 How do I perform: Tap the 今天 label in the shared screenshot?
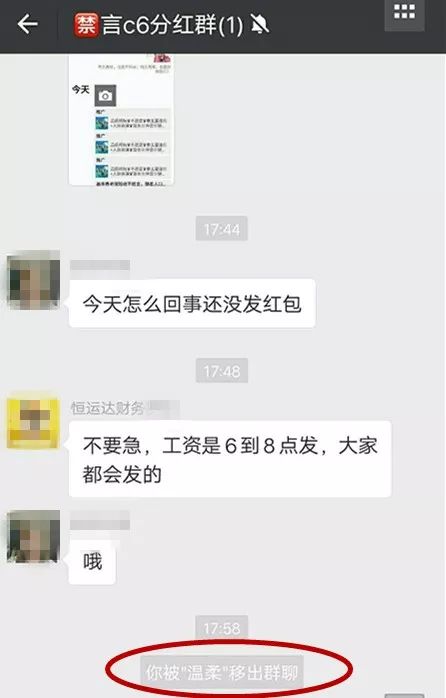(81, 90)
